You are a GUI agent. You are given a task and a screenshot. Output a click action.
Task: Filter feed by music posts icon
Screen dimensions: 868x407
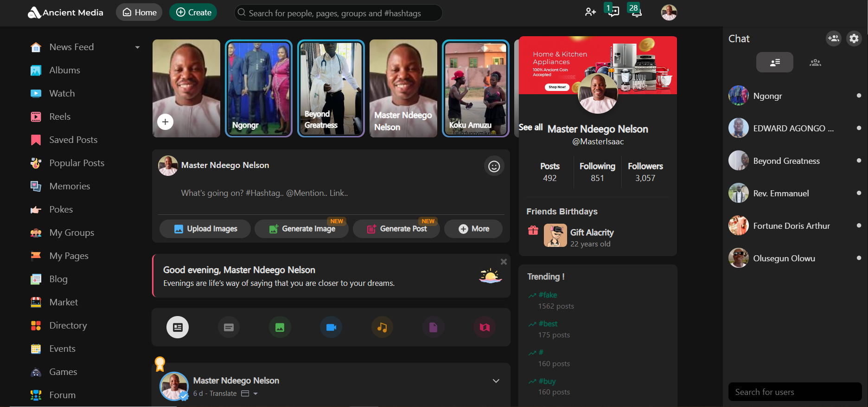tap(382, 328)
